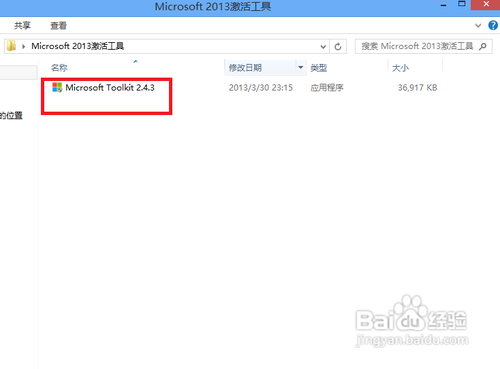Refresh the folder view
The image size is (500, 369).
(x=338, y=47)
